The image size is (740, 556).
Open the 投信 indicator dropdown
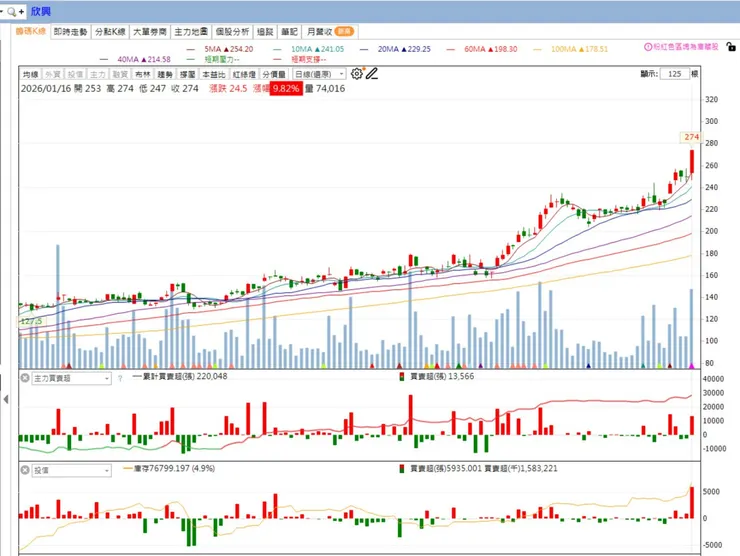(71, 471)
